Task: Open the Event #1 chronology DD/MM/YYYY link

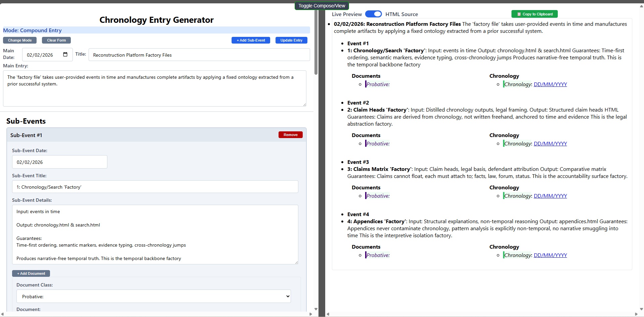Action: coord(550,84)
